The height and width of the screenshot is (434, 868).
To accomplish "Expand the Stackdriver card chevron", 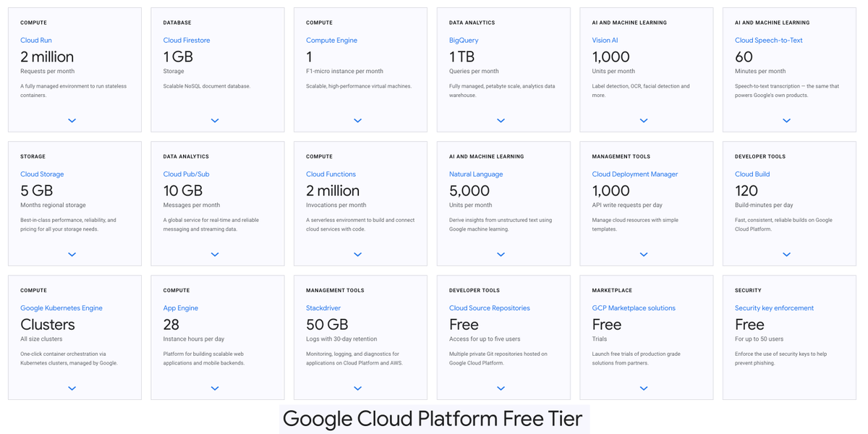I will point(357,388).
